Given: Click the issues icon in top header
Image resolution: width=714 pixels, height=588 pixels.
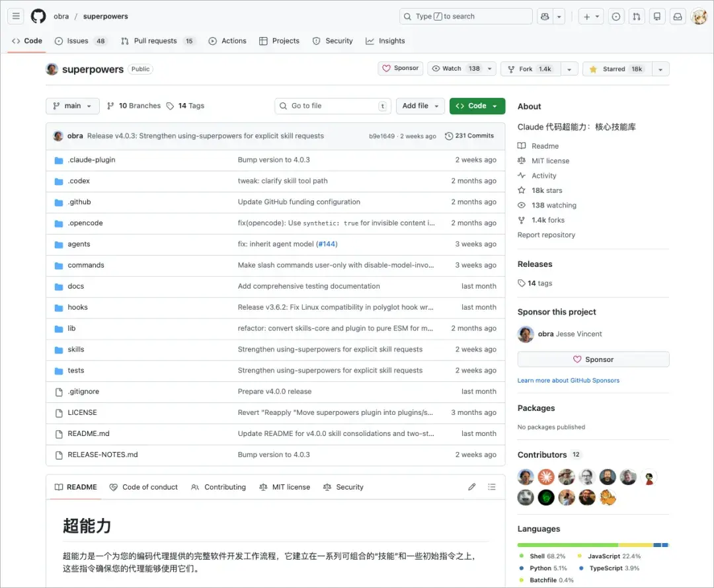Looking at the screenshot, I should [616, 17].
